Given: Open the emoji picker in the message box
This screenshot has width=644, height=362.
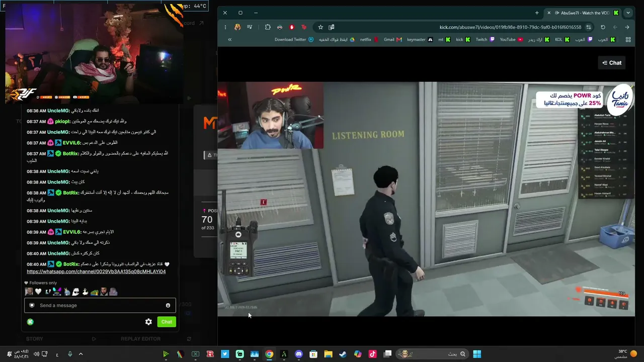Looking at the screenshot, I should (168, 305).
